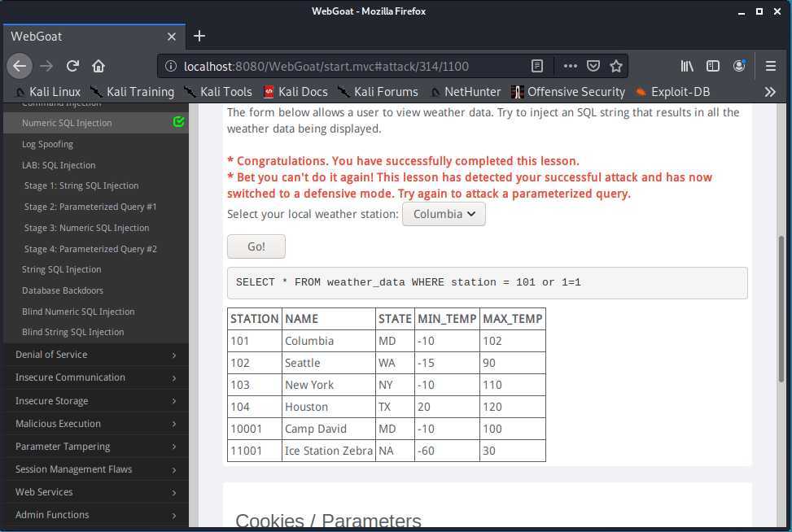Viewport: 792px width, 532px height.
Task: Click the URL address bar field
Action: click(342, 66)
